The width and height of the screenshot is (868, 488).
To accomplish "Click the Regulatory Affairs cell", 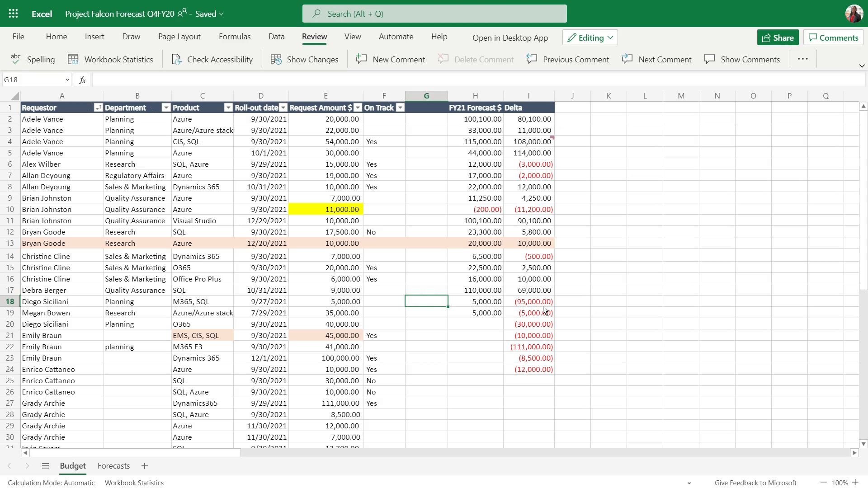I will [x=137, y=175].
